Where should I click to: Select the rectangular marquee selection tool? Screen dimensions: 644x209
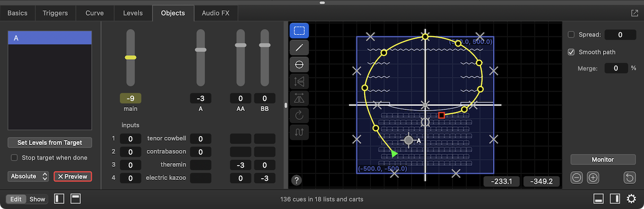(299, 31)
